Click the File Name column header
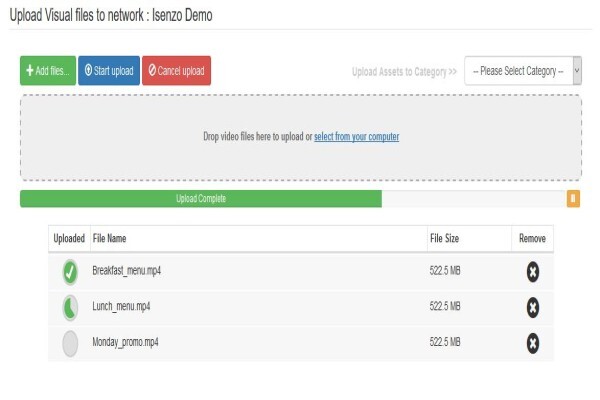The image size is (600, 400). click(109, 238)
